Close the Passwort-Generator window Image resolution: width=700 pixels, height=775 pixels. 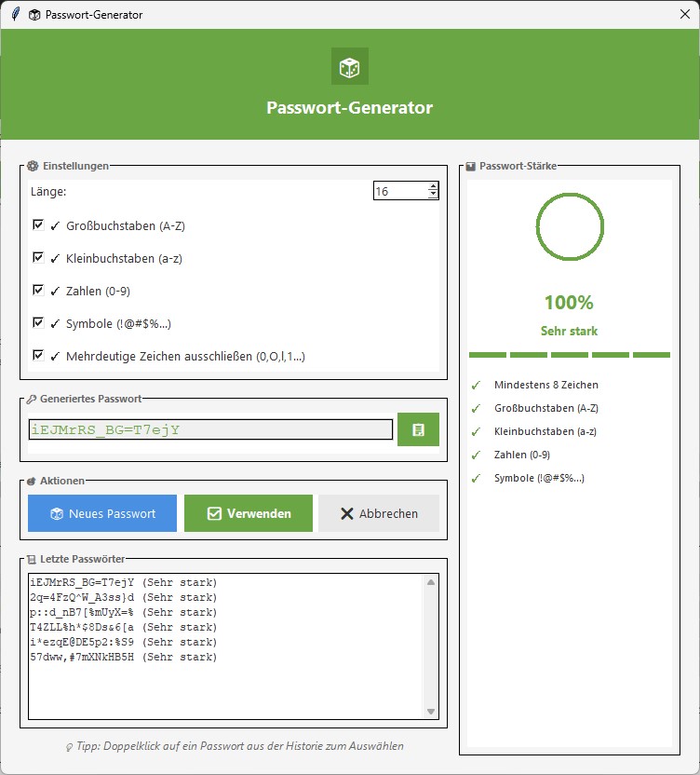pos(685,14)
